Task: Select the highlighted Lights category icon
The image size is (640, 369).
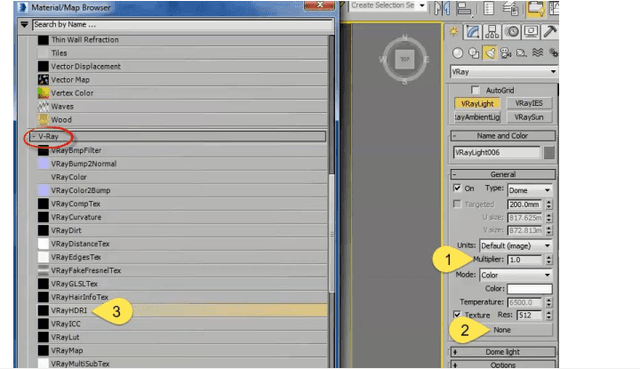Action: [x=489, y=52]
